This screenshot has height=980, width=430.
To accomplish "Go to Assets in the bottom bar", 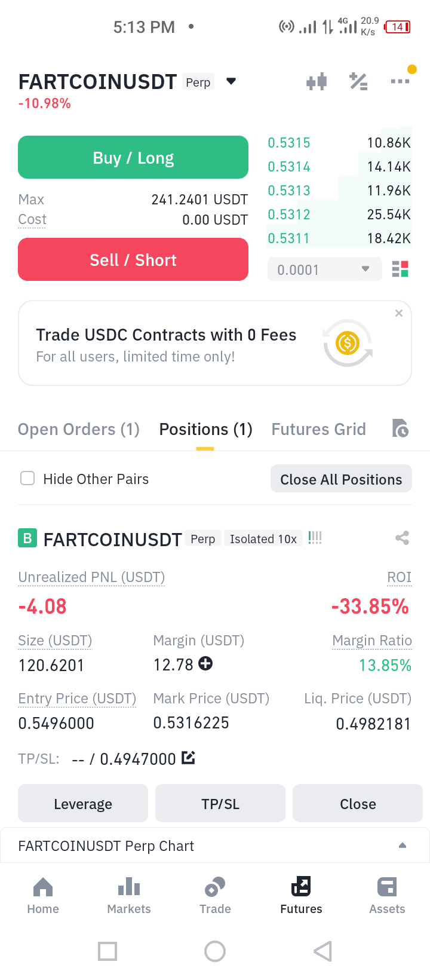I will 387,895.
